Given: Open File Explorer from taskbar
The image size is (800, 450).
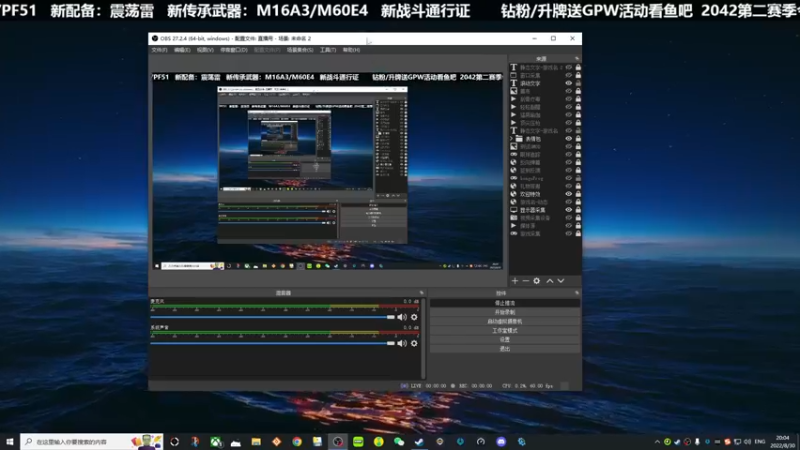Looking at the screenshot, I should click(x=256, y=442).
